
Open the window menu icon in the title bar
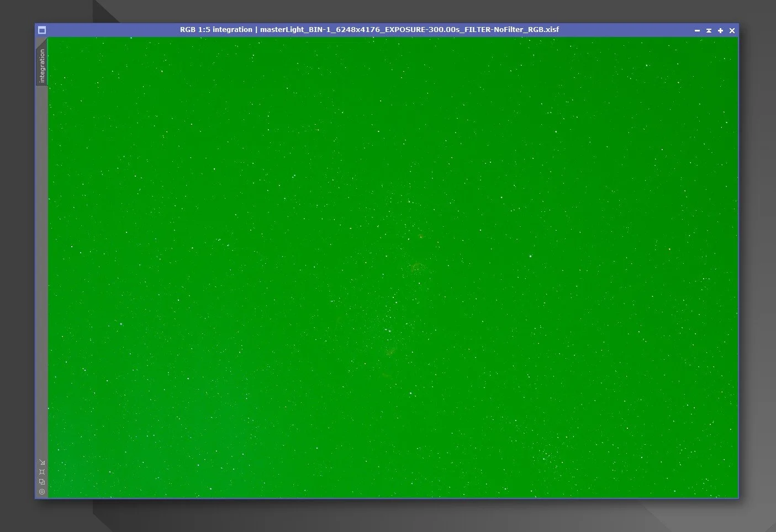[42, 30]
